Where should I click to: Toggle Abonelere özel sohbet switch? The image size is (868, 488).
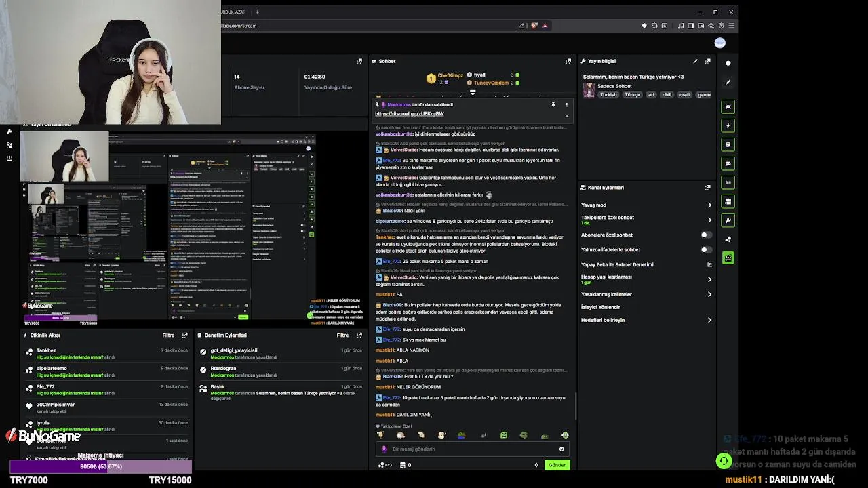706,235
